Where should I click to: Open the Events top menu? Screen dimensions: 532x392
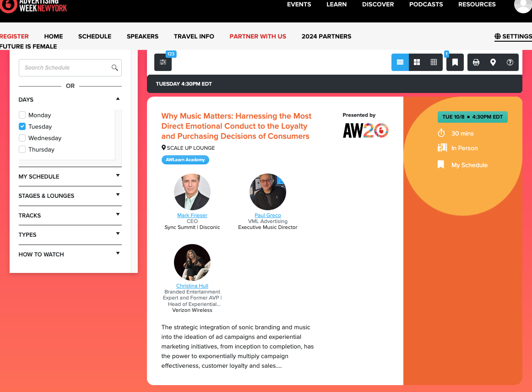(x=299, y=5)
